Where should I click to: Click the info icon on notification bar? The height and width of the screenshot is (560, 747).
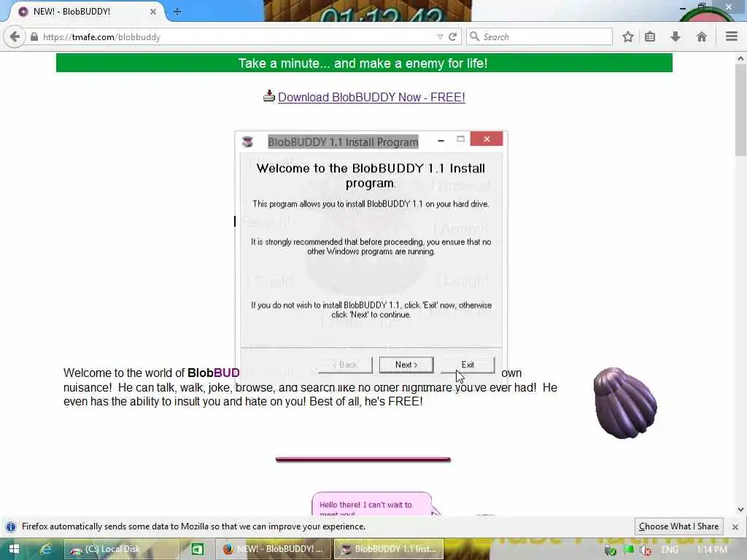[x=11, y=526]
